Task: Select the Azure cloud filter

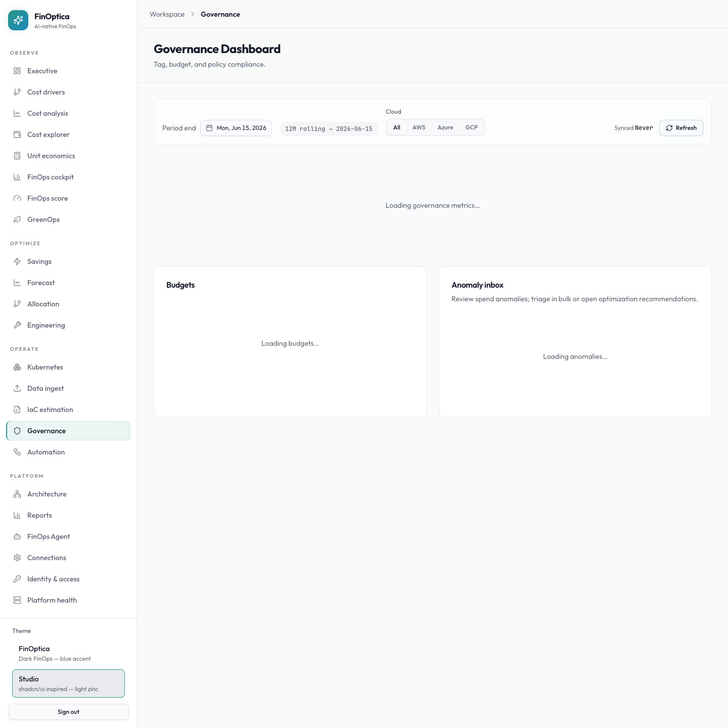Action: point(445,127)
